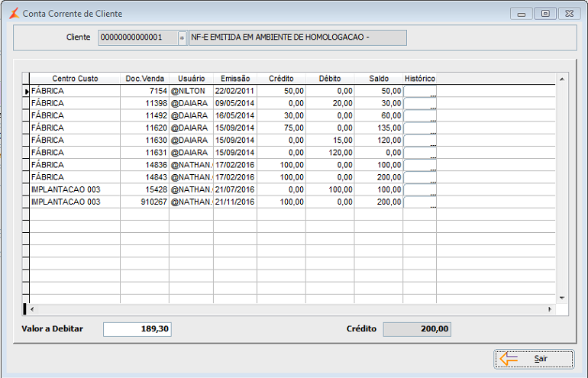The height and width of the screenshot is (378, 588).
Task: Select row indicator for doc 7154
Action: tap(26, 91)
